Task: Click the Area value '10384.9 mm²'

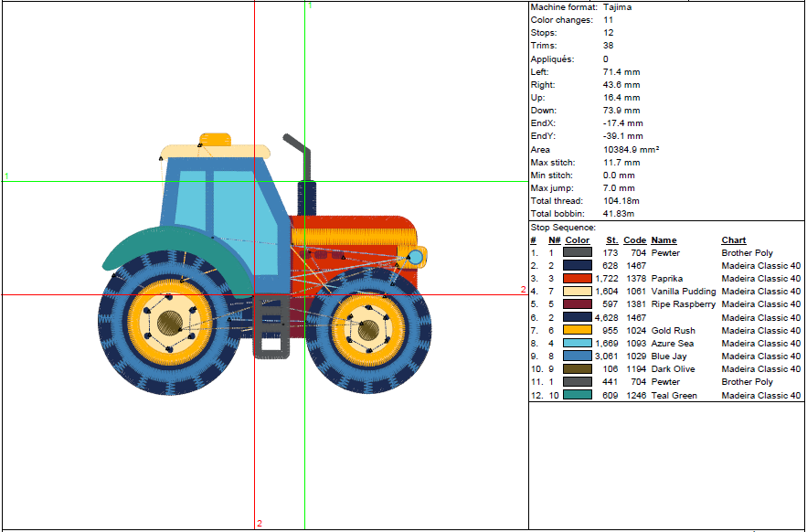Action: [631, 149]
